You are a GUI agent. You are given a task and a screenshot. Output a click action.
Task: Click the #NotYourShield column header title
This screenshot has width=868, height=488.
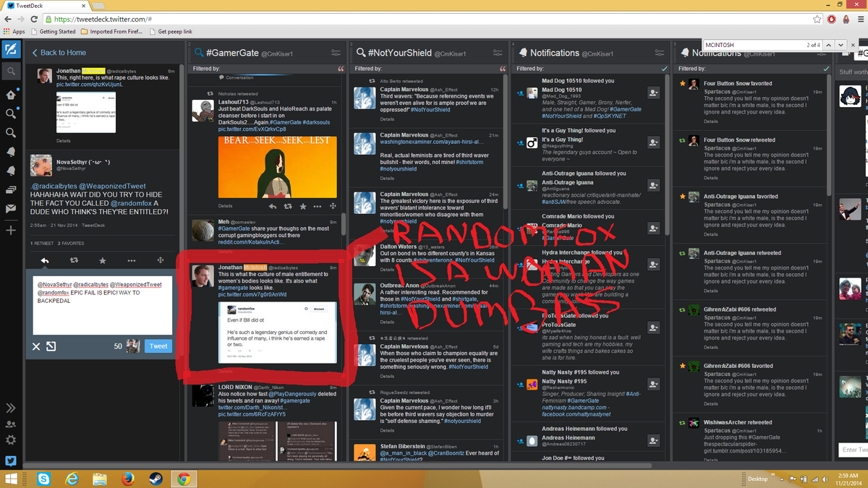[400, 53]
